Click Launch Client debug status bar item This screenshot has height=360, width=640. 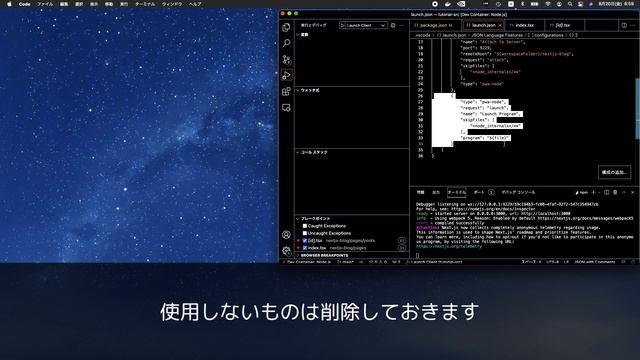click(434, 262)
